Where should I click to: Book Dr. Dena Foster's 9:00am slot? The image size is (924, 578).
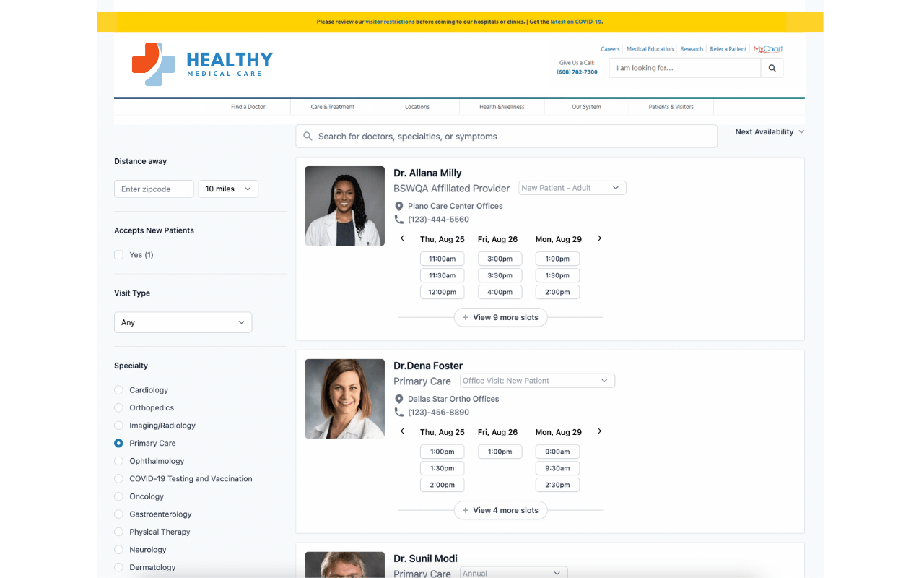[557, 452]
